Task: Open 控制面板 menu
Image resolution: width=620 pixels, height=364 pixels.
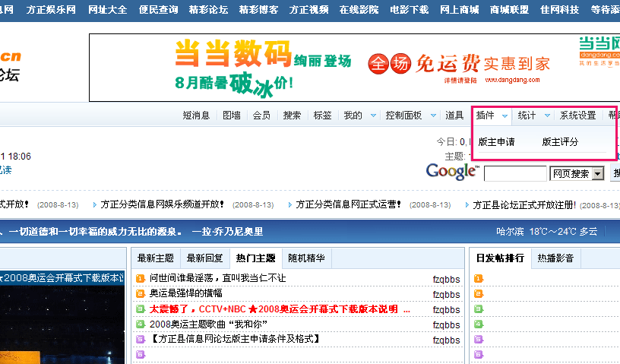Action: tap(403, 116)
